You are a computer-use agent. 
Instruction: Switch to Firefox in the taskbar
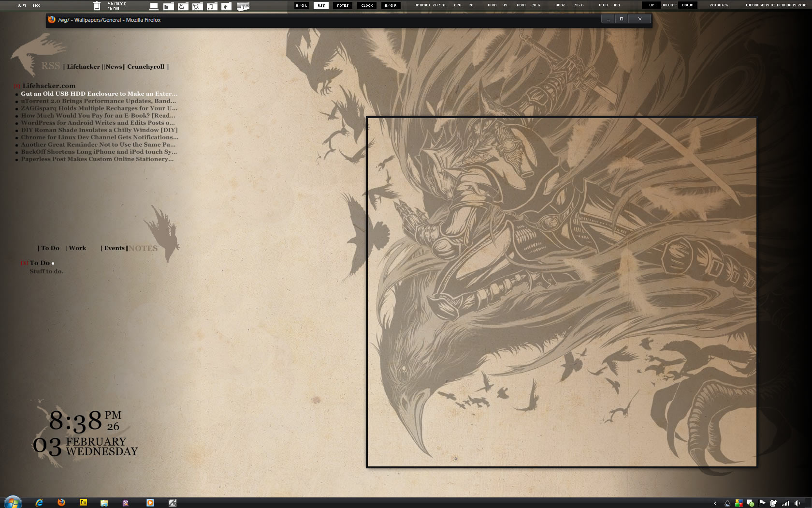point(61,503)
